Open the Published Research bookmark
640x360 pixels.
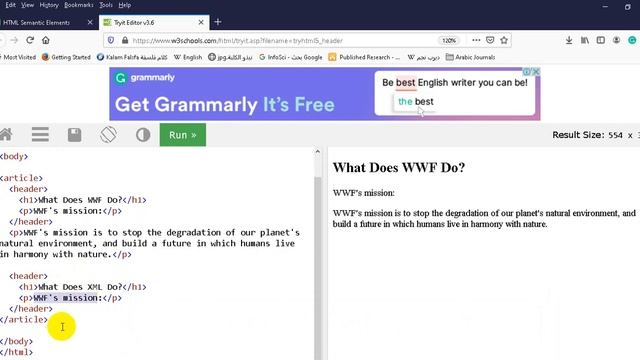point(364,57)
